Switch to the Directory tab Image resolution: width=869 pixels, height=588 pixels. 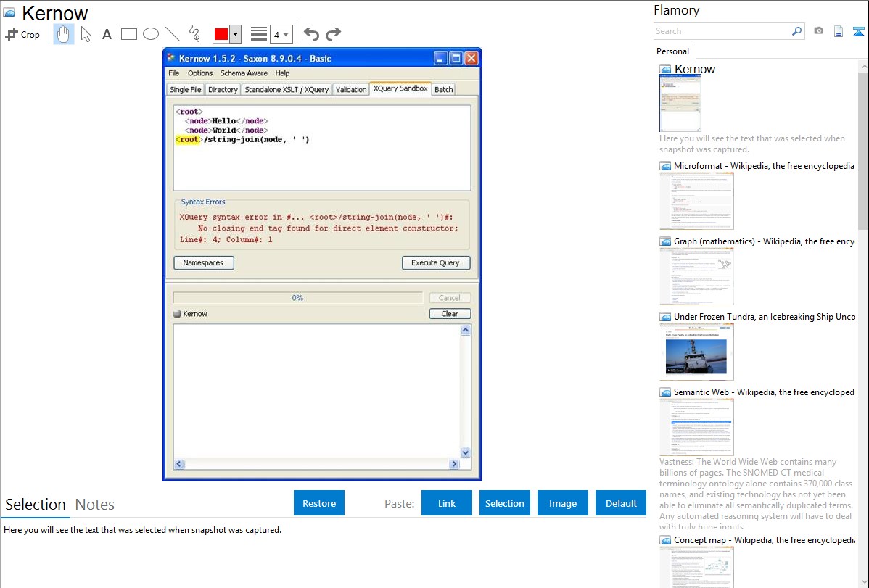(223, 89)
